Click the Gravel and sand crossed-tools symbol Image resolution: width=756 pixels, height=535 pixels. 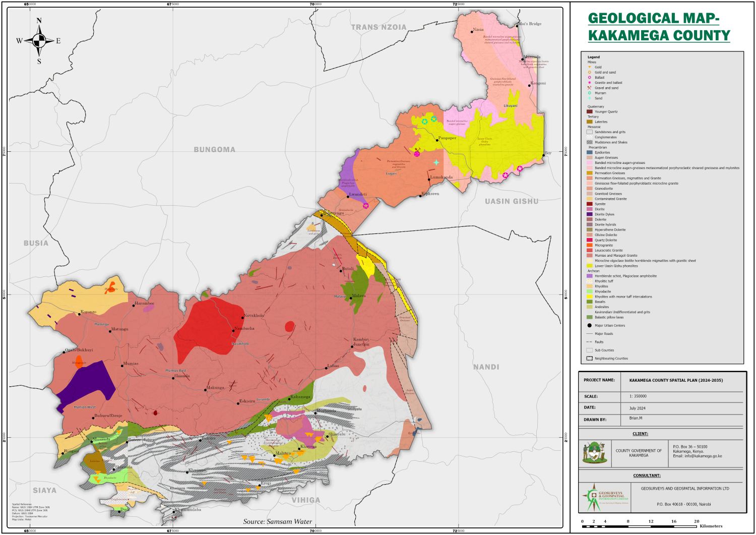[589, 88]
